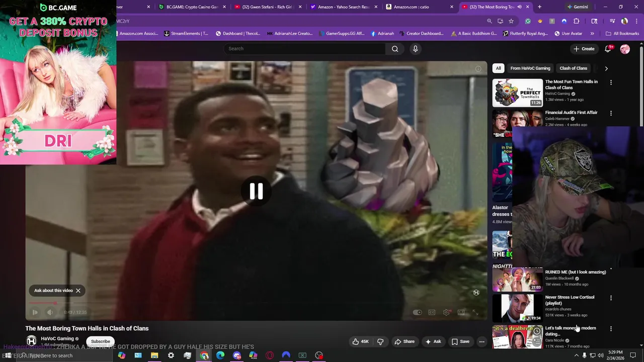Open Gemini in Chrome

click(x=577, y=7)
